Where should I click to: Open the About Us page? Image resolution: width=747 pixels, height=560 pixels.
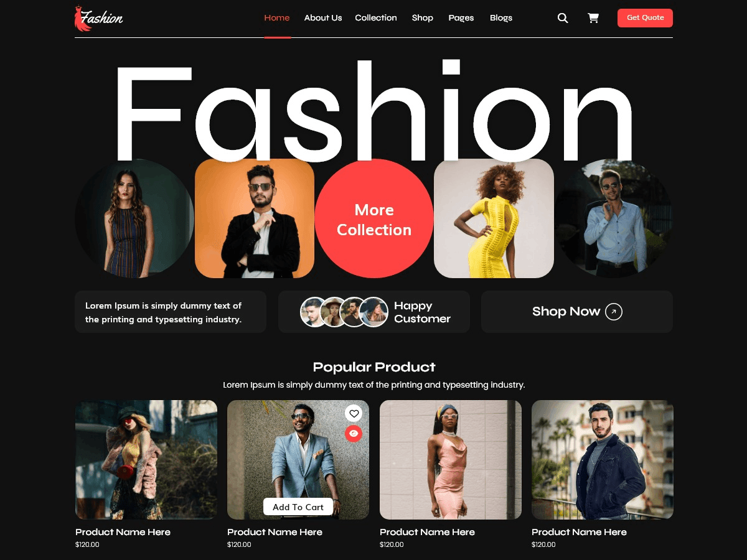pyautogui.click(x=323, y=18)
